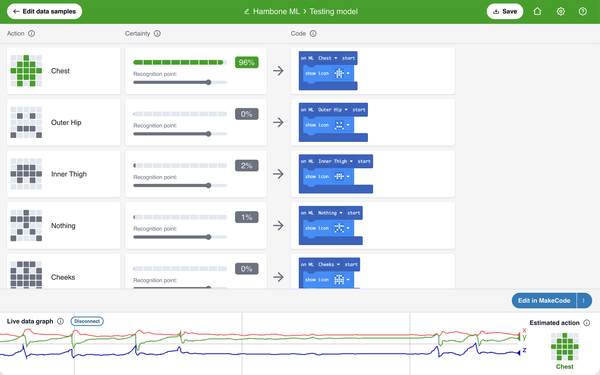Click the y axis label on graph
The image size is (600, 375).
click(x=524, y=337)
